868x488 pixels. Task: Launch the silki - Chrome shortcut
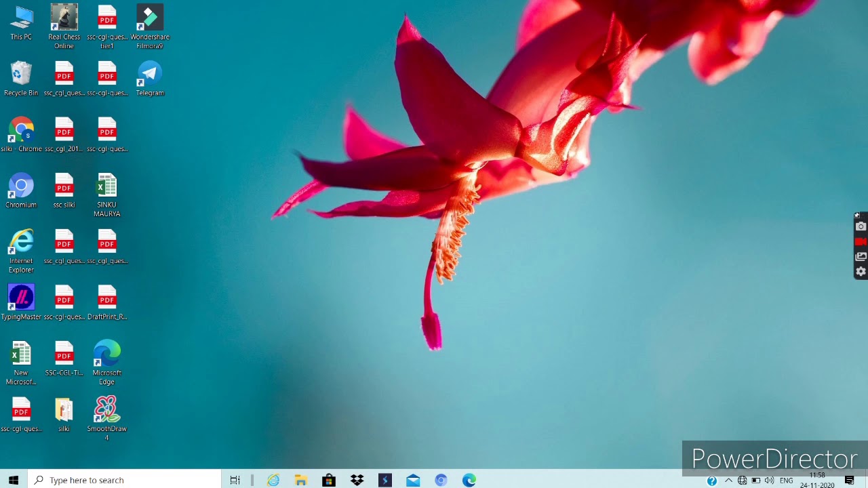(x=21, y=134)
